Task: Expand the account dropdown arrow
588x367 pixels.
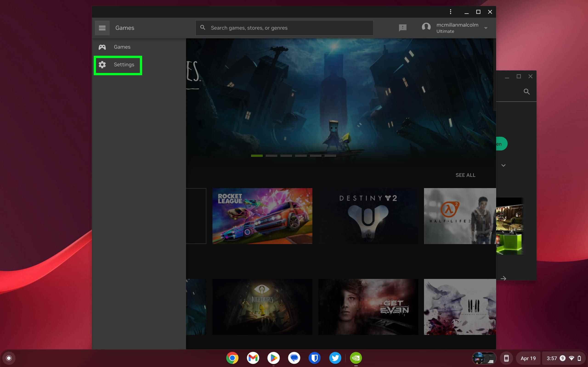Action: 486,28
